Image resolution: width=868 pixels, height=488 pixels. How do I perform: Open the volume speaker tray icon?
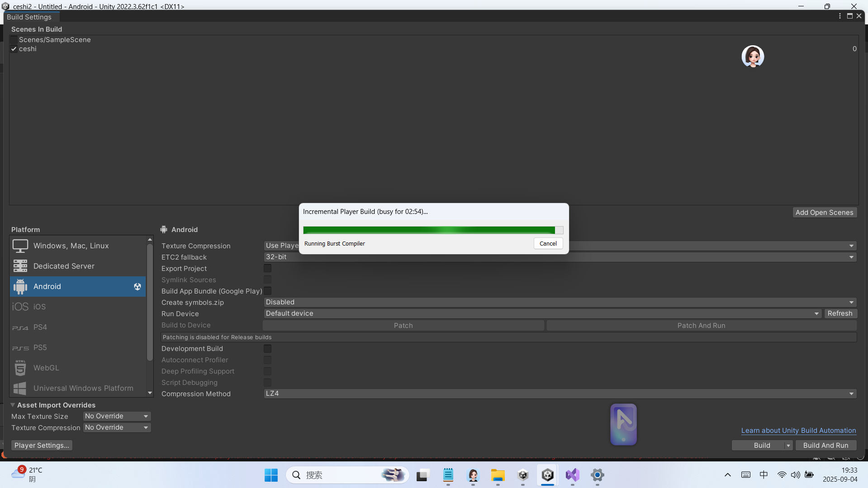point(795,475)
